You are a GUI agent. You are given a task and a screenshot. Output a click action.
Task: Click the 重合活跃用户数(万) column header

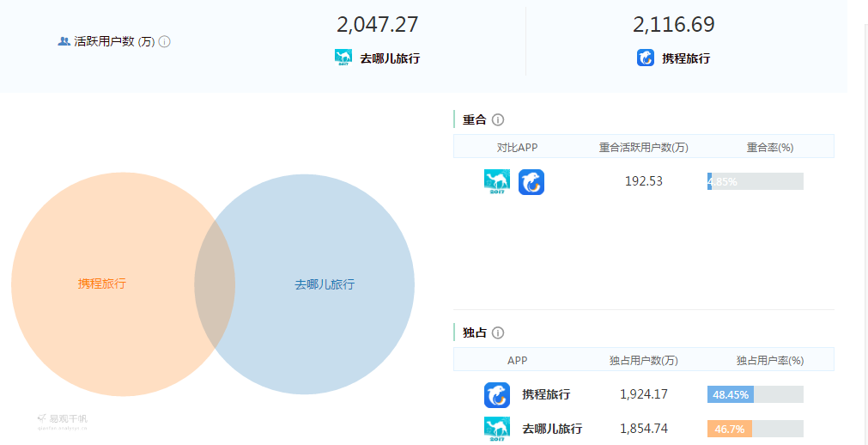pyautogui.click(x=644, y=148)
